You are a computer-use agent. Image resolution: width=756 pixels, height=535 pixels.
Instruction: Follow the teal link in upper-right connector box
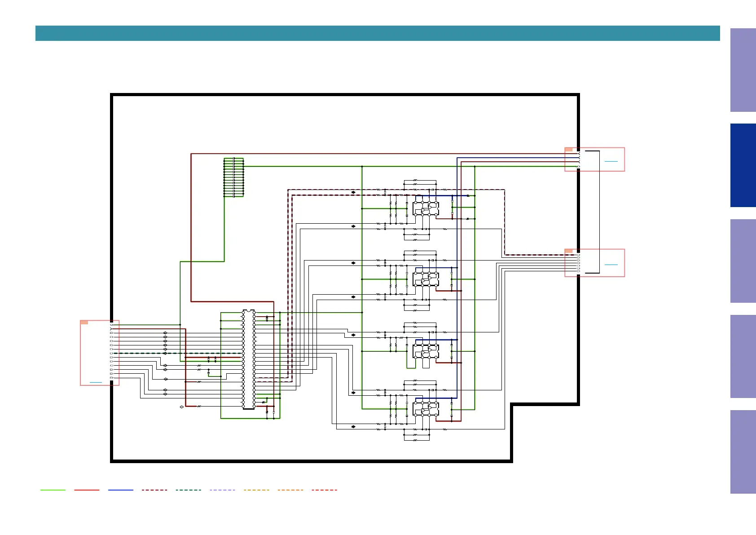click(x=611, y=161)
